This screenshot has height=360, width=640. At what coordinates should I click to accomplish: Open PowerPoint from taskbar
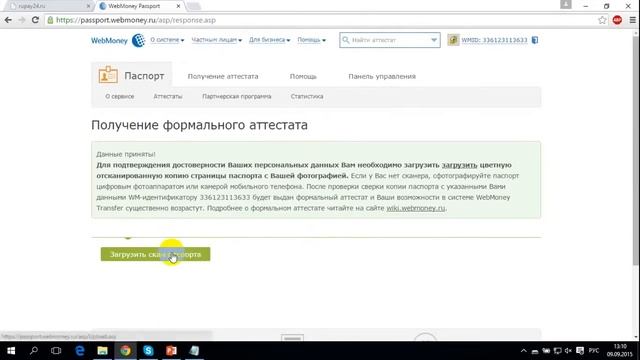171,351
